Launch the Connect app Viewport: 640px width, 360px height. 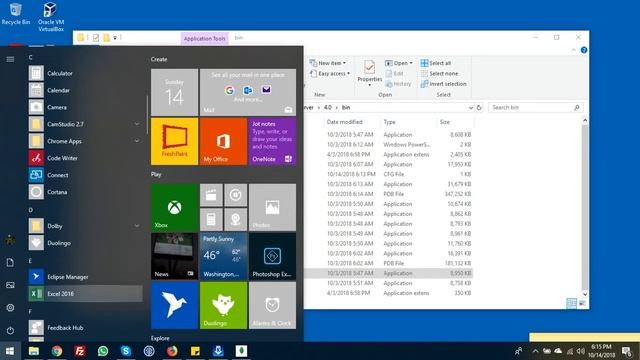(x=85, y=175)
